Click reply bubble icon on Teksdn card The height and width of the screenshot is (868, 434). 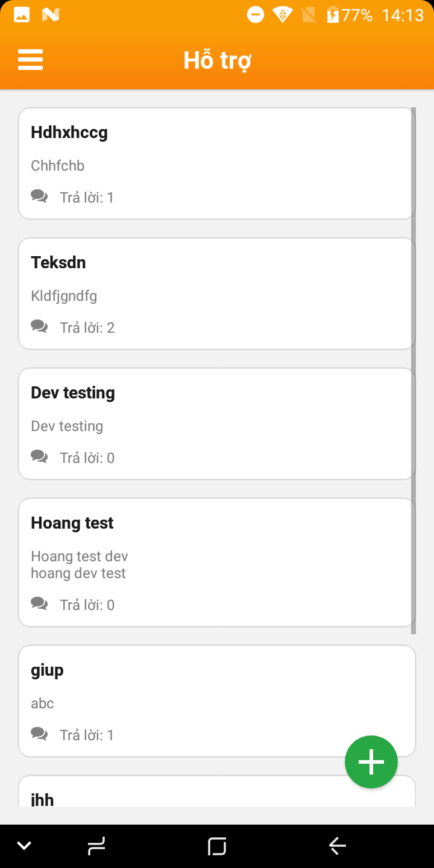tap(39, 326)
